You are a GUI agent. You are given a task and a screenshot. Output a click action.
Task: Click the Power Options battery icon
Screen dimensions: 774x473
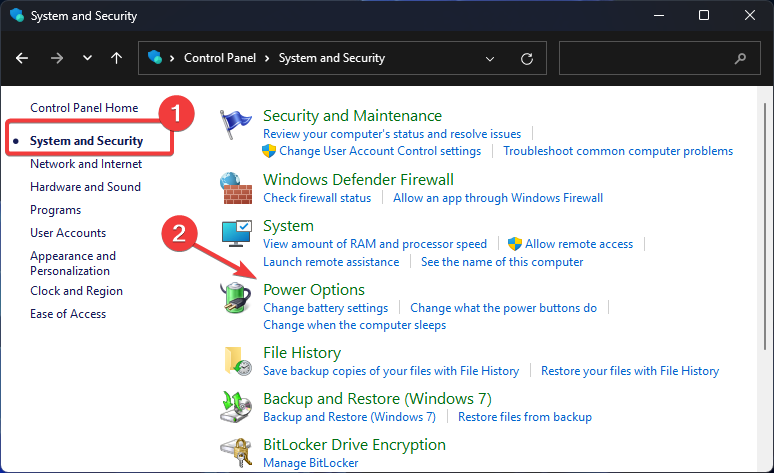click(x=235, y=297)
